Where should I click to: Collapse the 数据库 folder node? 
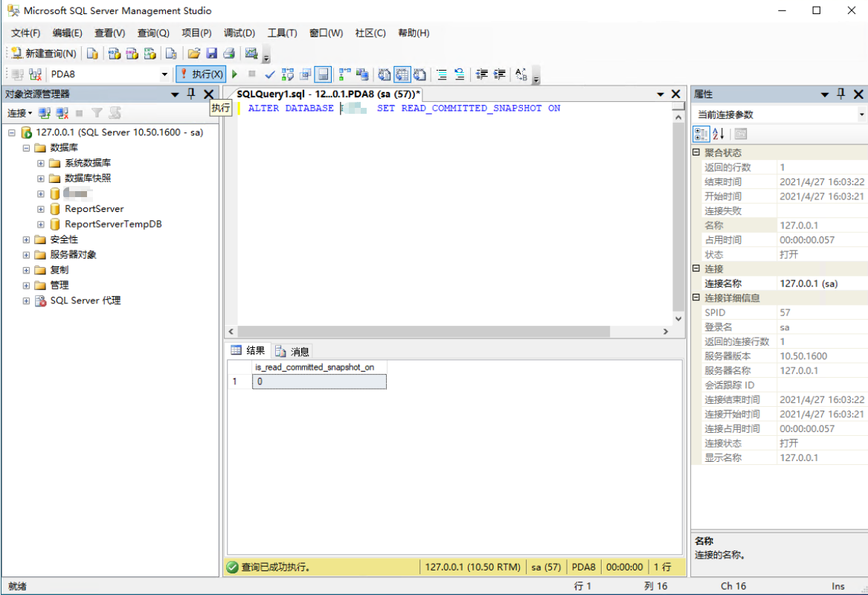(x=26, y=148)
